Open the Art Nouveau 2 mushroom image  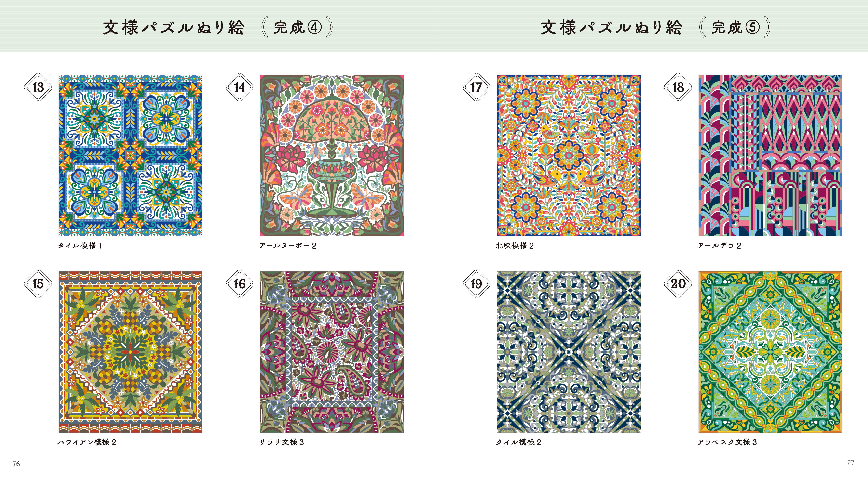pos(332,155)
